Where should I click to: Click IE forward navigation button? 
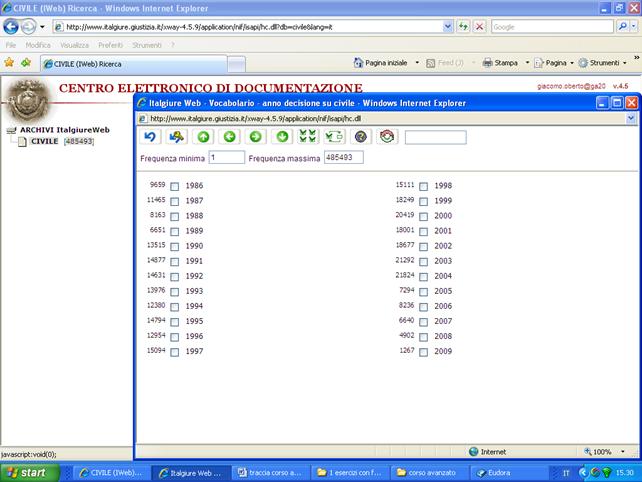click(28, 27)
